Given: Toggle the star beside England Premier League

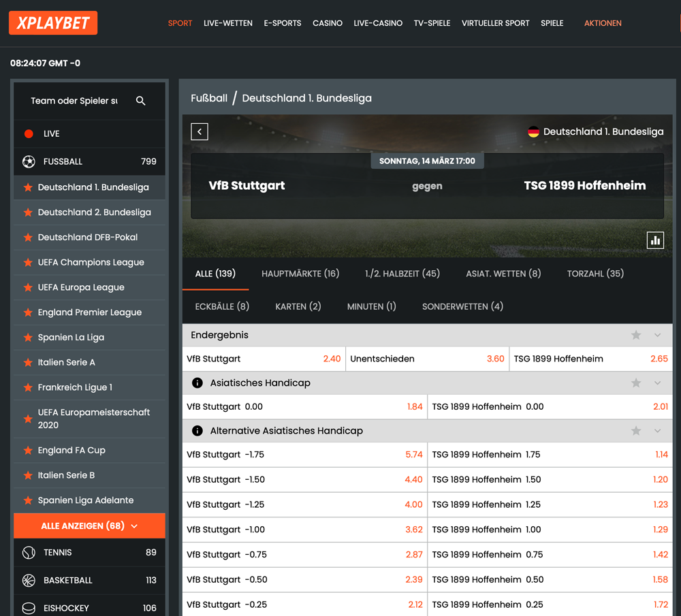Looking at the screenshot, I should (28, 312).
